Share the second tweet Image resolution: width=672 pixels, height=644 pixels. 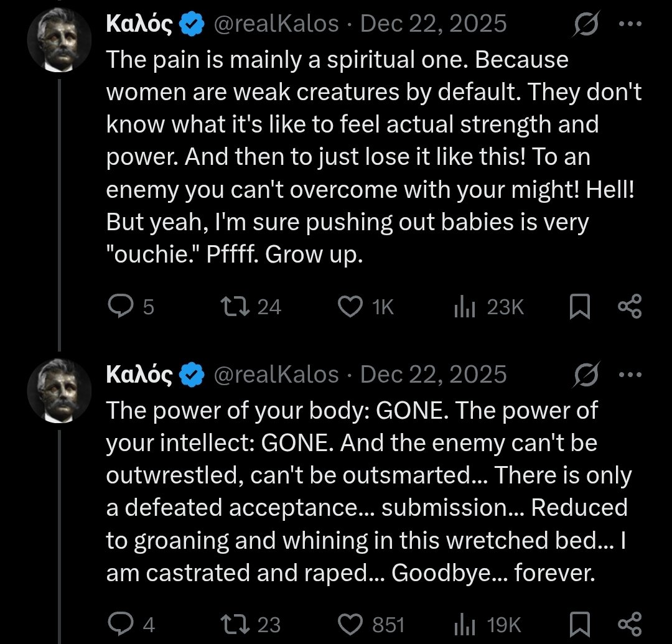(x=630, y=624)
